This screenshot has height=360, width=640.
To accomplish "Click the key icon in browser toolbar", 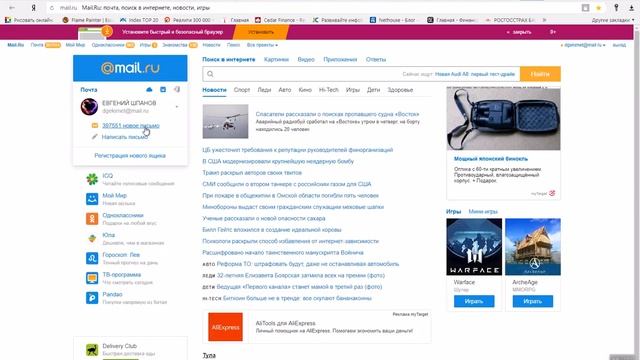I will point(616,8).
